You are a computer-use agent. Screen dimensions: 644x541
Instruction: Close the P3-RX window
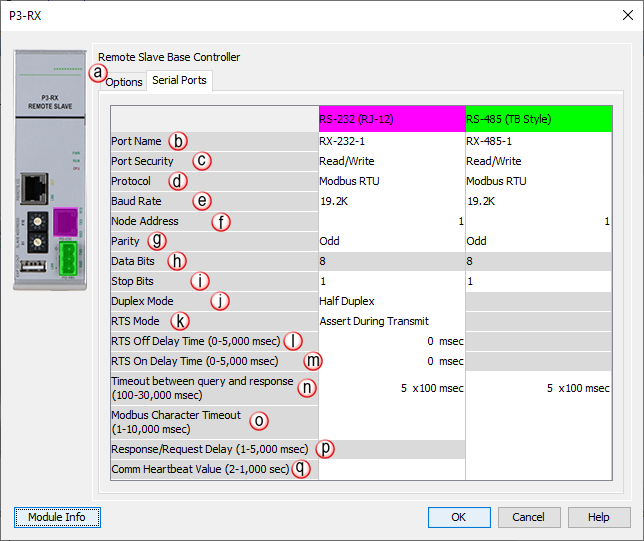[x=620, y=15]
